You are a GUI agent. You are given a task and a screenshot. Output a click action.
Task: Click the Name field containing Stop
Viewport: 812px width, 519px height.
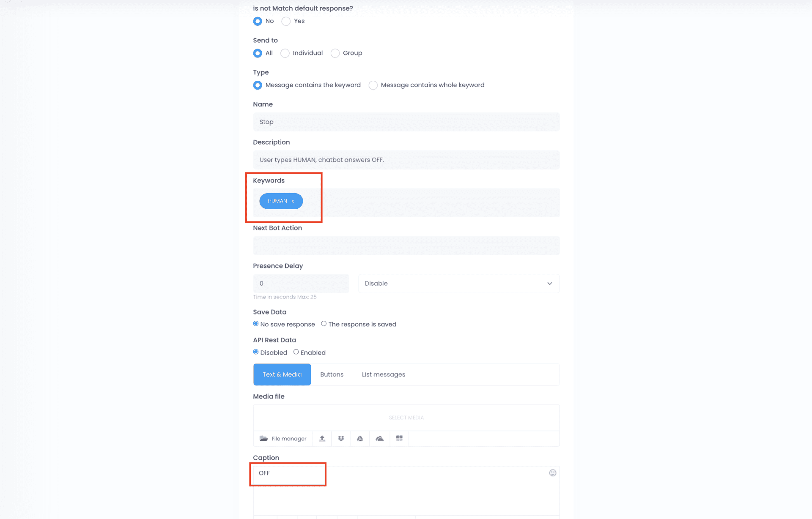click(x=406, y=122)
